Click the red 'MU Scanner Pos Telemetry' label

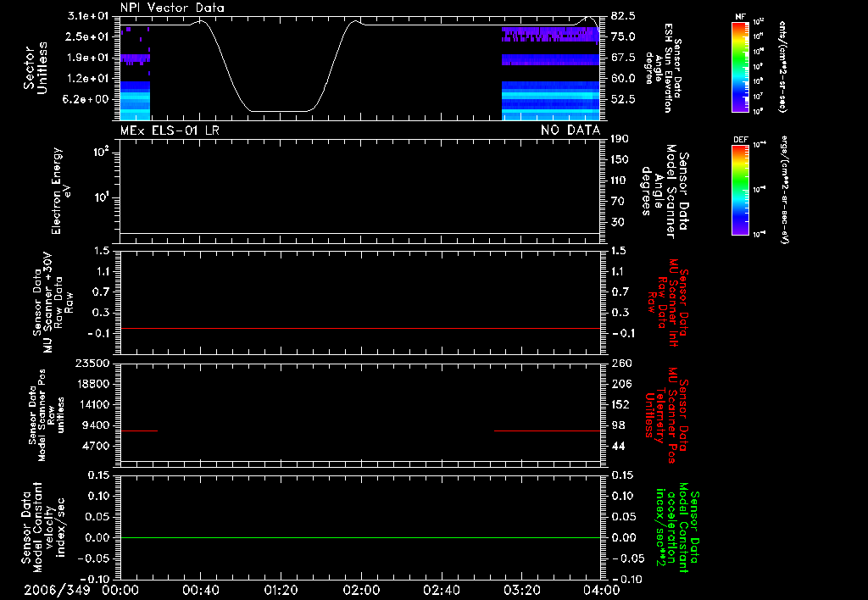pos(667,414)
